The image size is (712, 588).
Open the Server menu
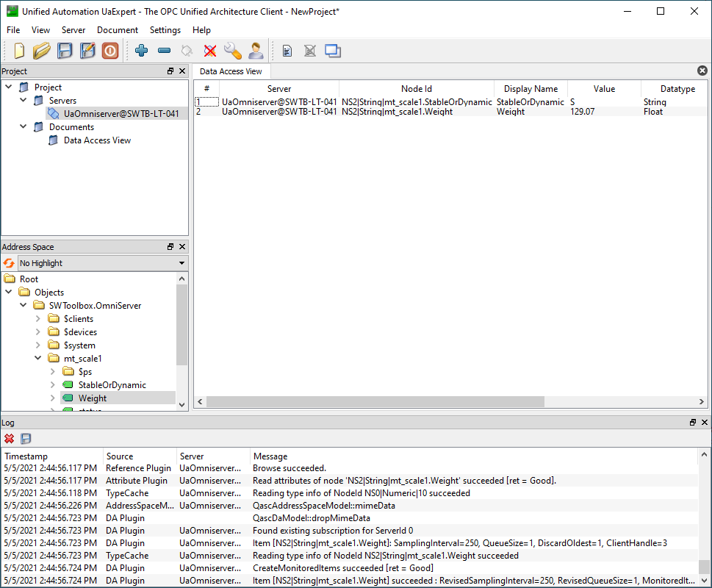[x=73, y=30]
